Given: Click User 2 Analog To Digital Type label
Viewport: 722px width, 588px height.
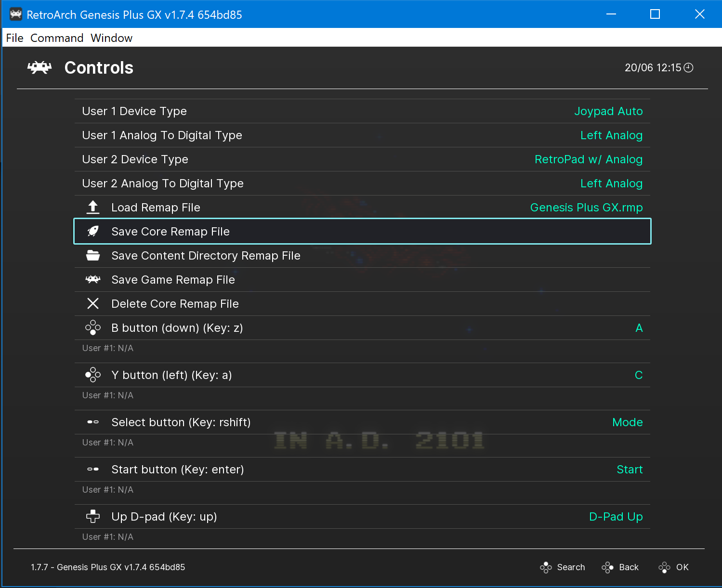Looking at the screenshot, I should coord(163,183).
